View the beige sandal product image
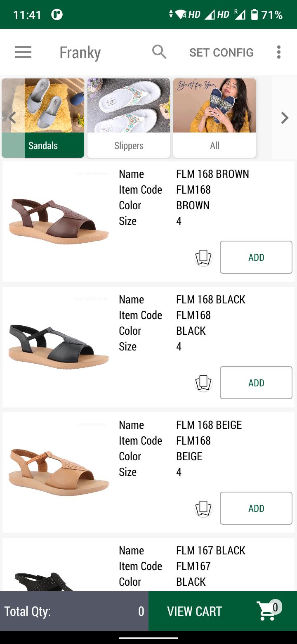 pos(59,472)
